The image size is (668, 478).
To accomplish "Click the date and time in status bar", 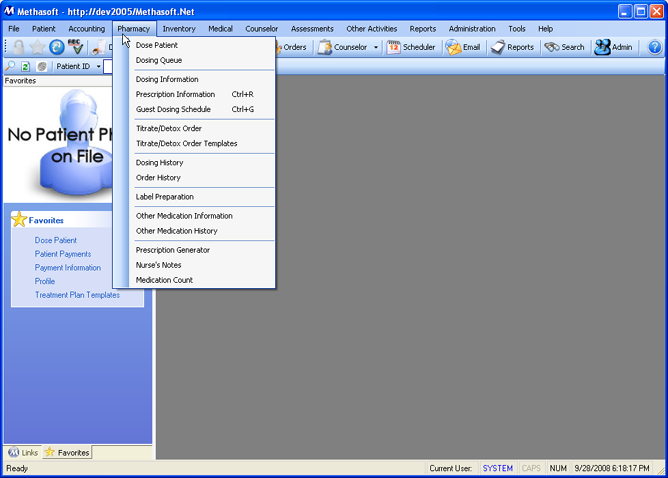I will pos(612,468).
